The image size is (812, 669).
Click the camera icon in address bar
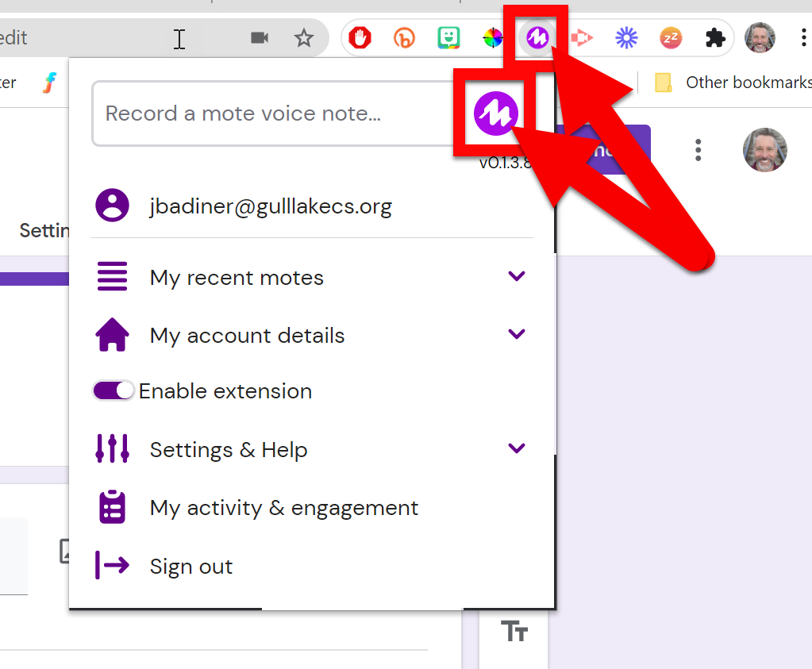(x=260, y=38)
